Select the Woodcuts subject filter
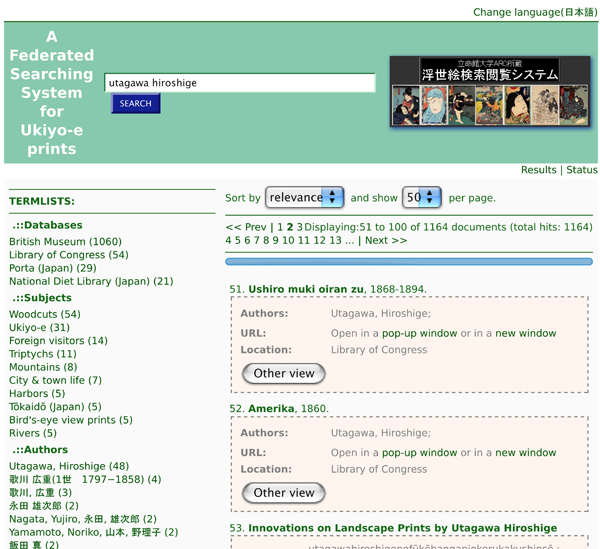This screenshot has height=549, width=600. [44, 315]
